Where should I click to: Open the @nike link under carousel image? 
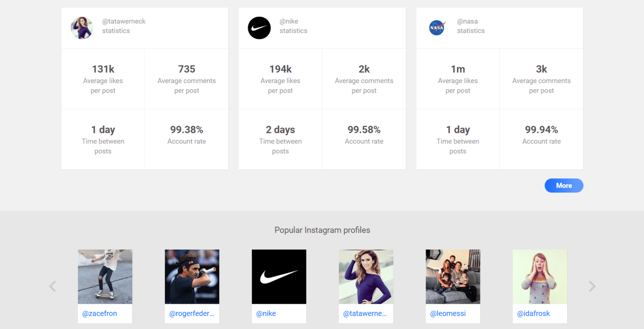click(x=266, y=313)
